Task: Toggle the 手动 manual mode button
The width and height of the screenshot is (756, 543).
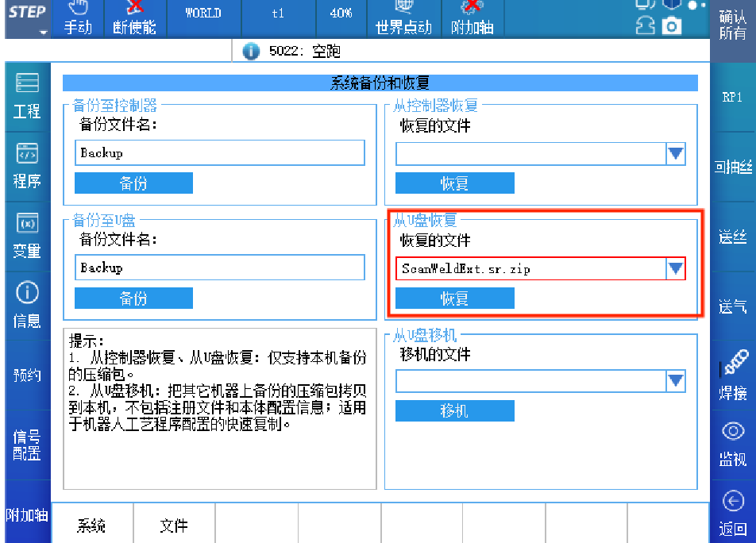Action: (x=78, y=18)
